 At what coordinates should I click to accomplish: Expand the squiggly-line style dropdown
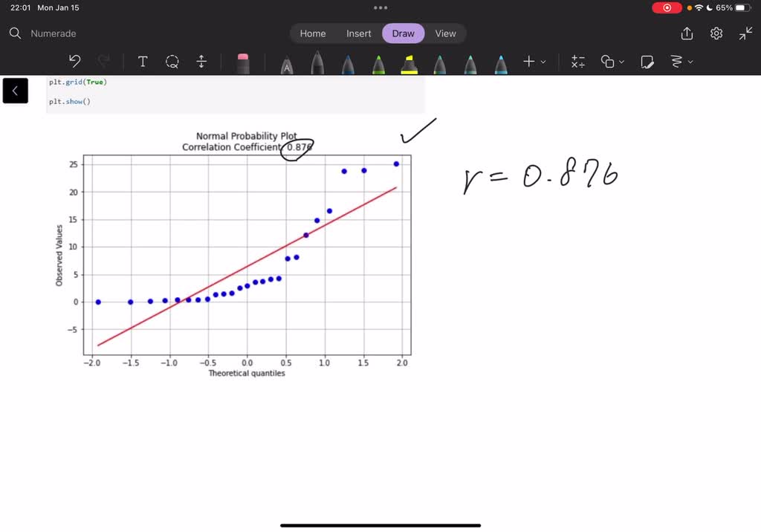681,62
